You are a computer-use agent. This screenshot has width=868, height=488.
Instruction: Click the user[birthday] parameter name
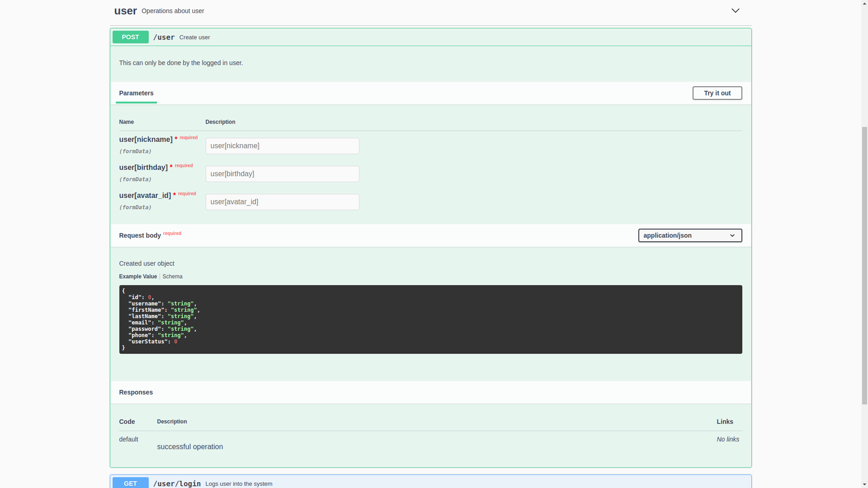(x=143, y=167)
